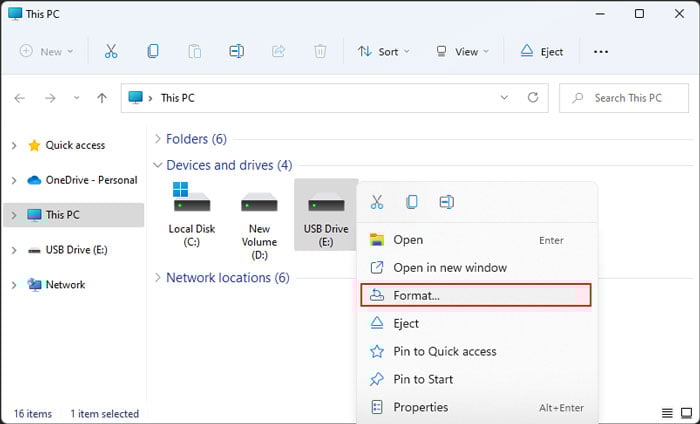Click the Eject button in toolbar

pyautogui.click(x=541, y=51)
